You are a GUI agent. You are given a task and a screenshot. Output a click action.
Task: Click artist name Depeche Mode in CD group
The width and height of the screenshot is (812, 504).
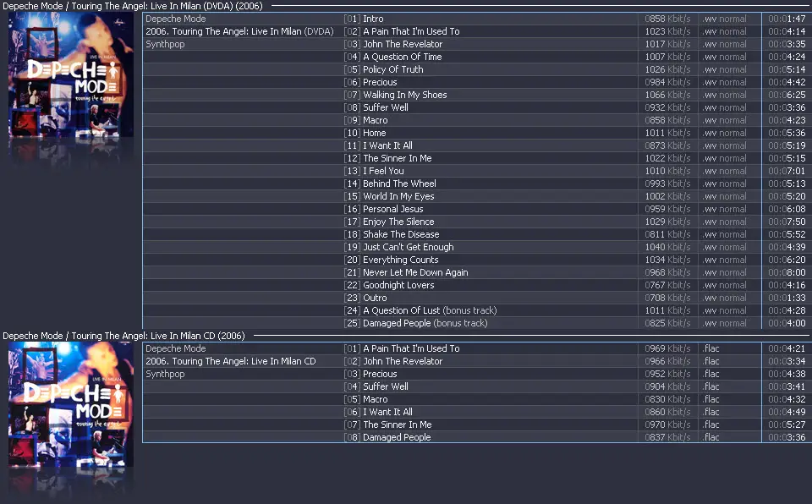point(176,348)
